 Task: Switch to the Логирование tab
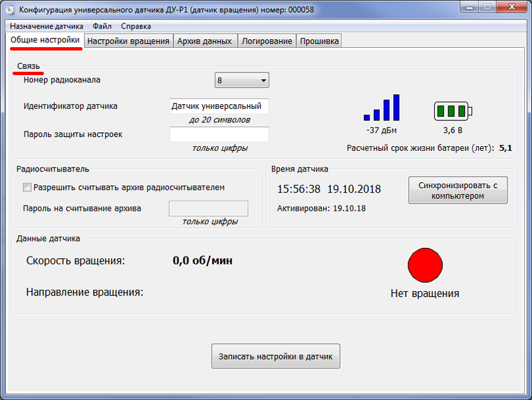tap(267, 41)
